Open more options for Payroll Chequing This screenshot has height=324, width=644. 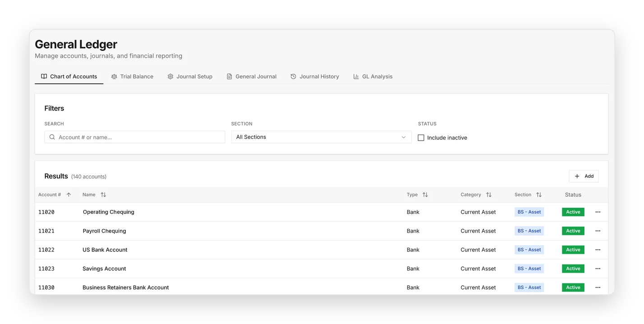point(598,231)
